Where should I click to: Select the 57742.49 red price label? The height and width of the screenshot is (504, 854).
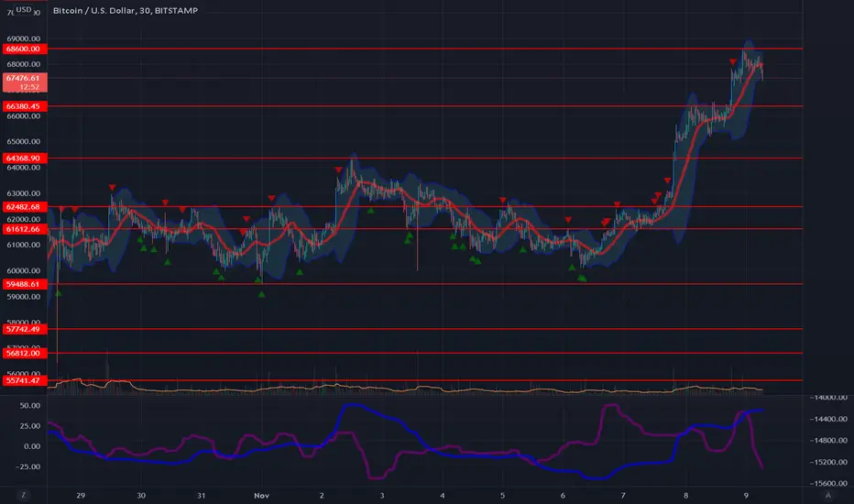click(25, 329)
